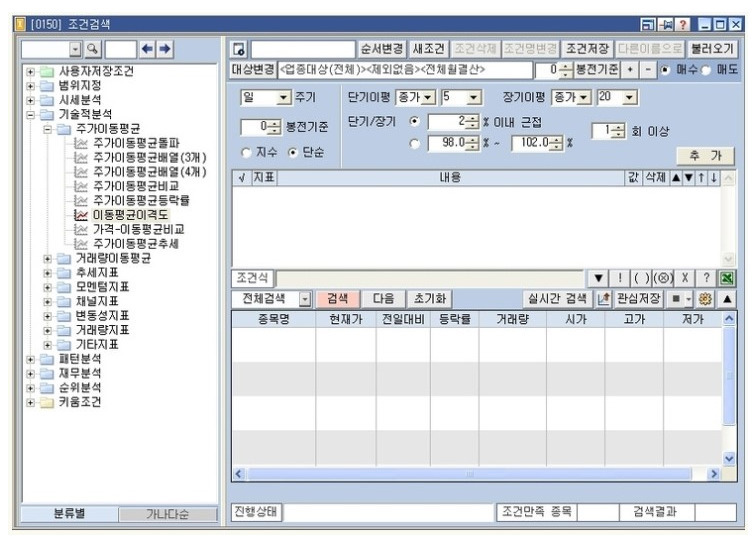The height and width of the screenshot is (543, 756).
Task: Click the 조건식 input field
Action: point(430,278)
